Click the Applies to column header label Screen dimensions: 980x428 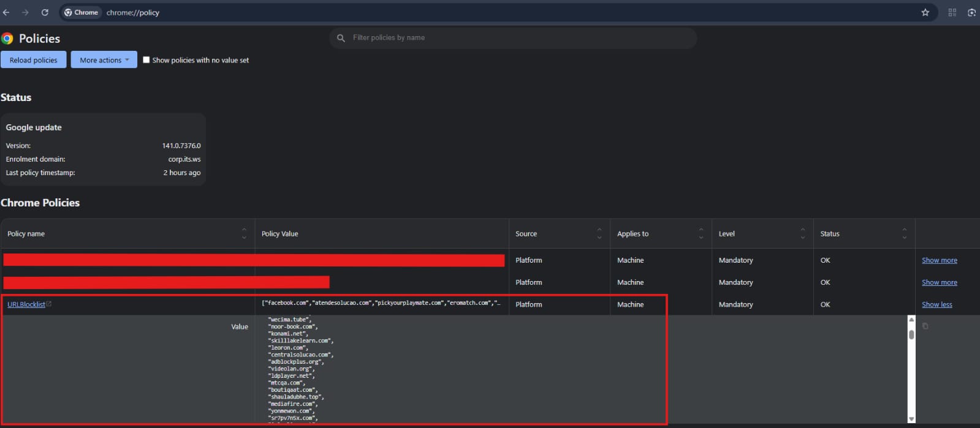pos(632,234)
